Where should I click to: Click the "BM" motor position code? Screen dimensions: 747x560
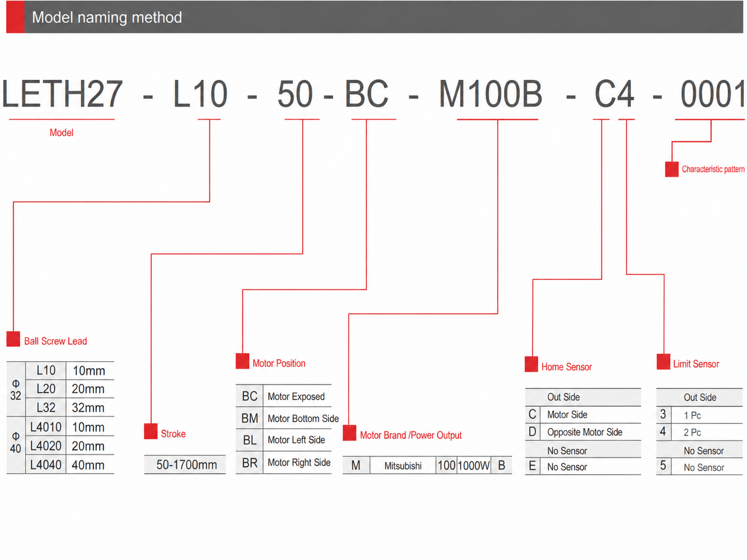click(250, 418)
